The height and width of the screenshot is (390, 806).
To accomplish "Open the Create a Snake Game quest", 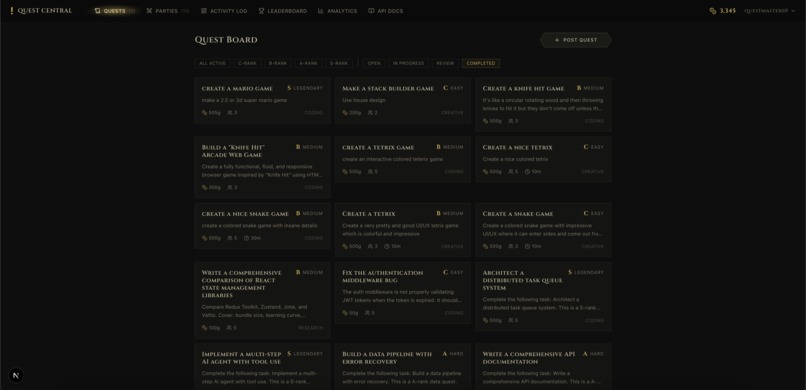I will pos(543,230).
